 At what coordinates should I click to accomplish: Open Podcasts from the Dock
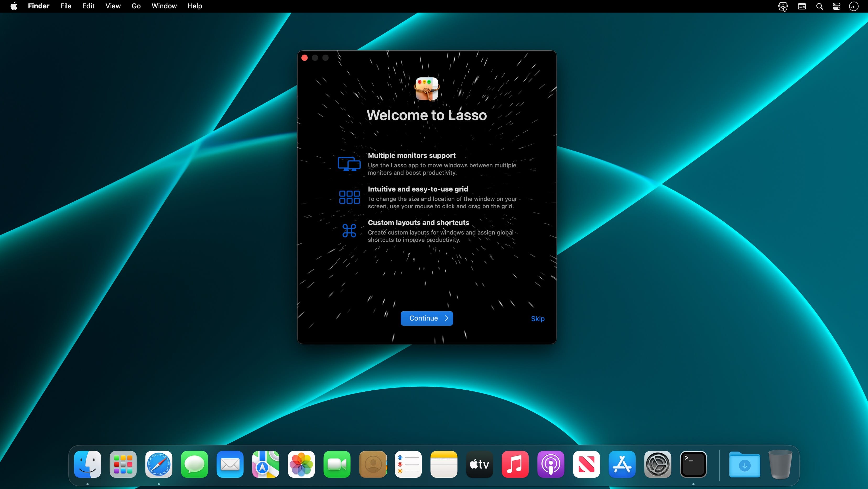coord(551,464)
